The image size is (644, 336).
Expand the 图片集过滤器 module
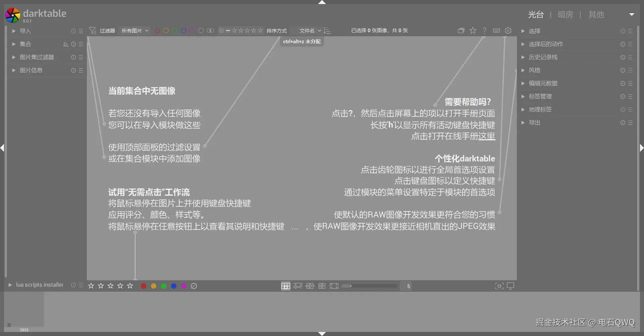tap(14, 57)
